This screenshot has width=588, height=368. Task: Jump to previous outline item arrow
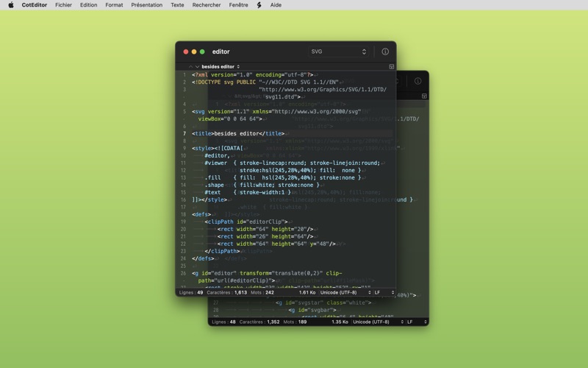(x=190, y=66)
